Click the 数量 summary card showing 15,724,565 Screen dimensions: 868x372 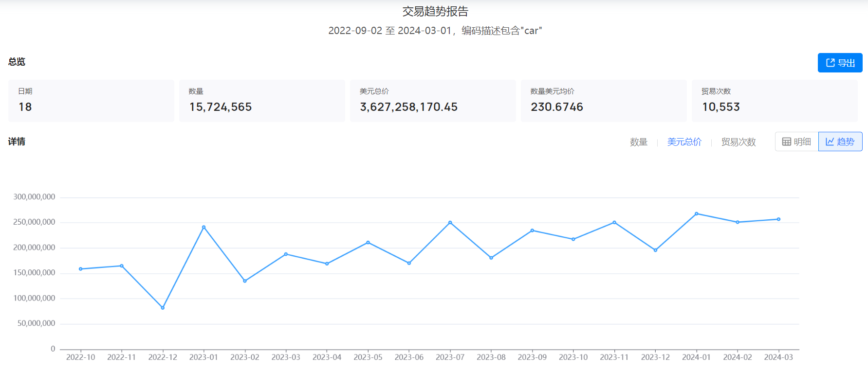pos(261,101)
